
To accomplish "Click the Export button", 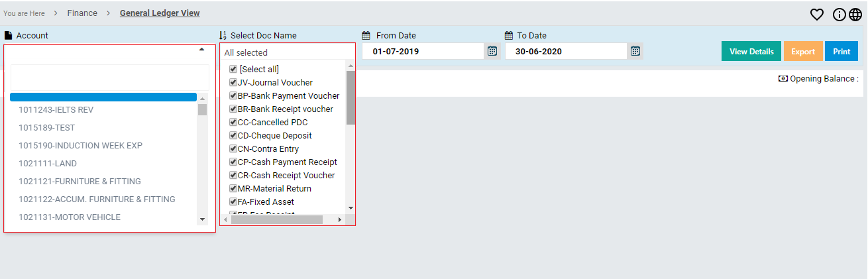I will [x=803, y=52].
